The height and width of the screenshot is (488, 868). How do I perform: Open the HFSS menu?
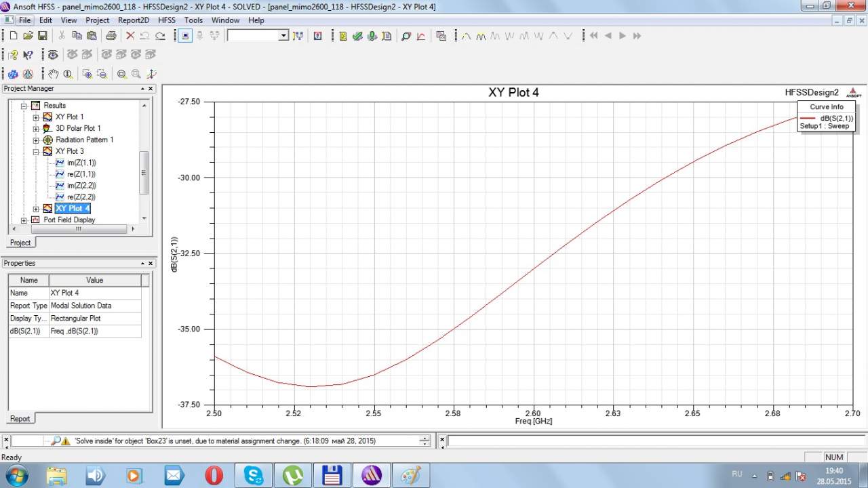166,20
